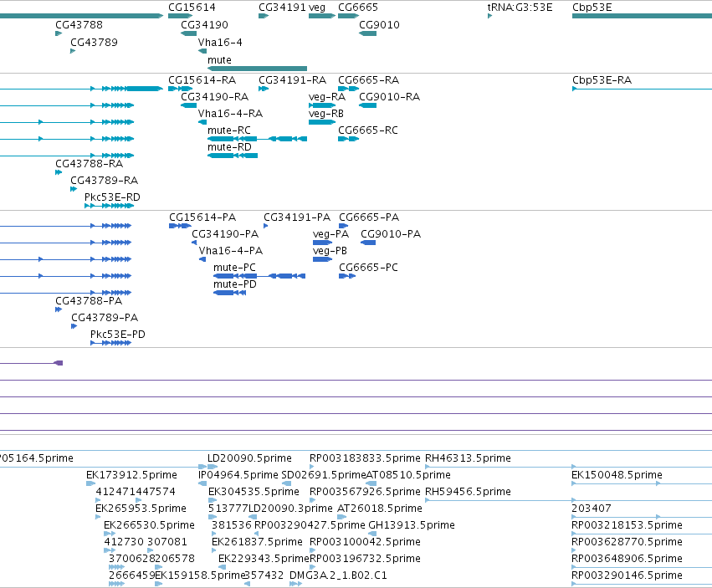This screenshot has height=588, width=712.
Task: Select the RP003290146.5prime EST label
Action: point(627,575)
